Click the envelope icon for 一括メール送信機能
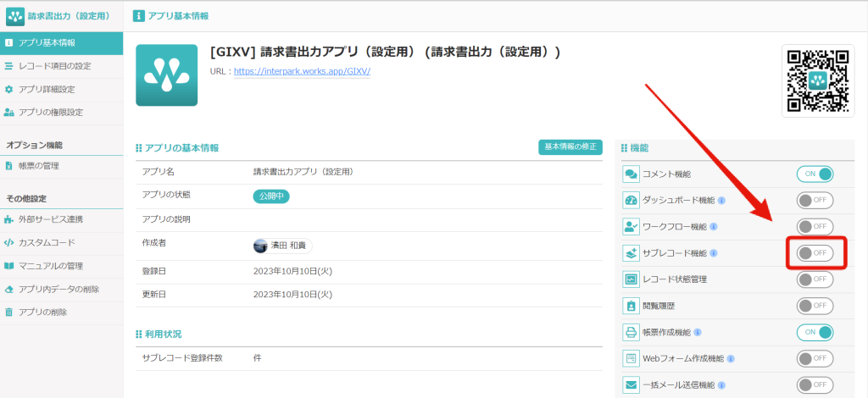This screenshot has width=868, height=398. [x=631, y=384]
